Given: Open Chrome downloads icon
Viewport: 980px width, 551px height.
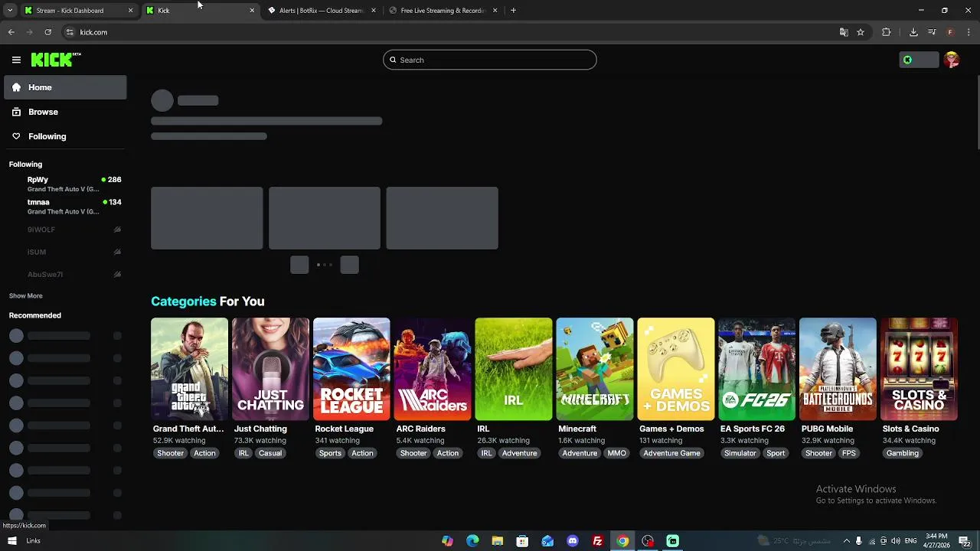Looking at the screenshot, I should (x=913, y=32).
